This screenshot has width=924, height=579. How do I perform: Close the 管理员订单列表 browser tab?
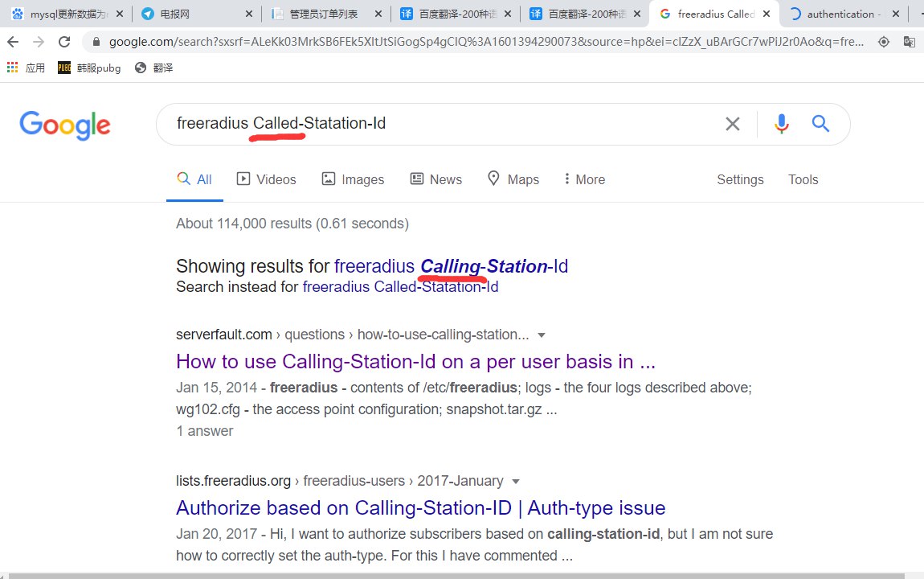coord(378,14)
